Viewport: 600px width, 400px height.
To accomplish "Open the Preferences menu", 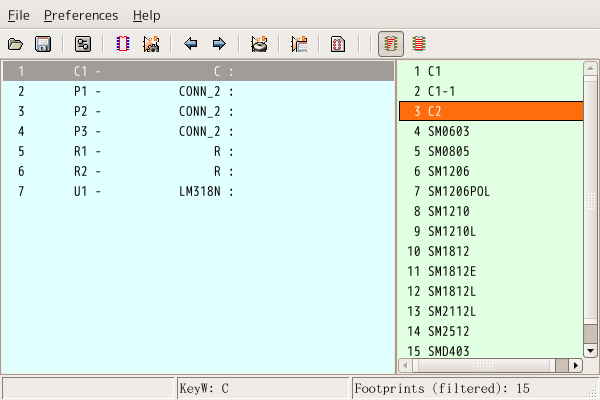I will (80, 16).
